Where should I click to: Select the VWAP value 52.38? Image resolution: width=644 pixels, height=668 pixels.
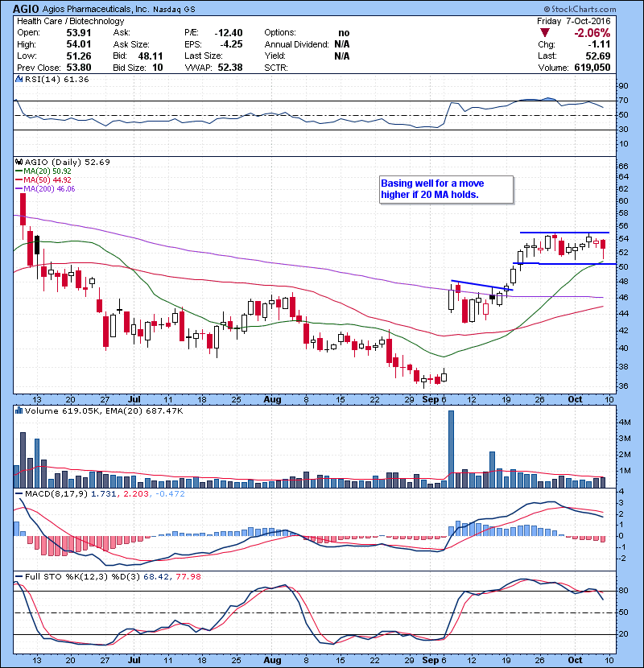pos(230,68)
